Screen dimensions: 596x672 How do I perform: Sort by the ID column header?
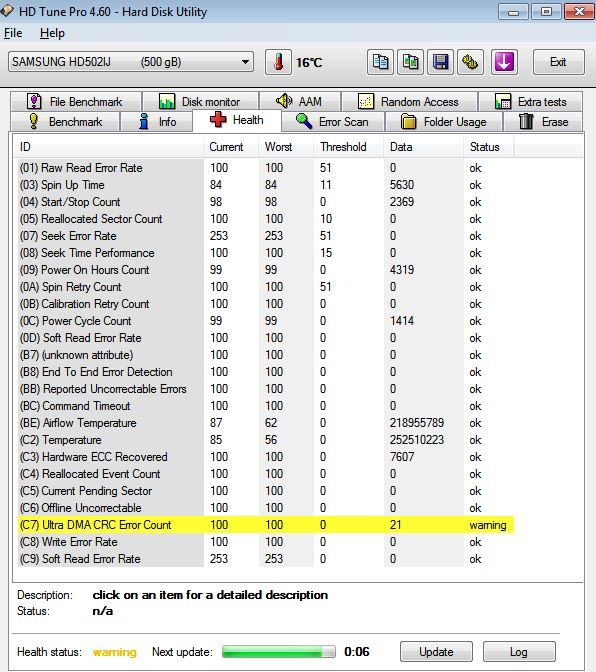click(108, 147)
